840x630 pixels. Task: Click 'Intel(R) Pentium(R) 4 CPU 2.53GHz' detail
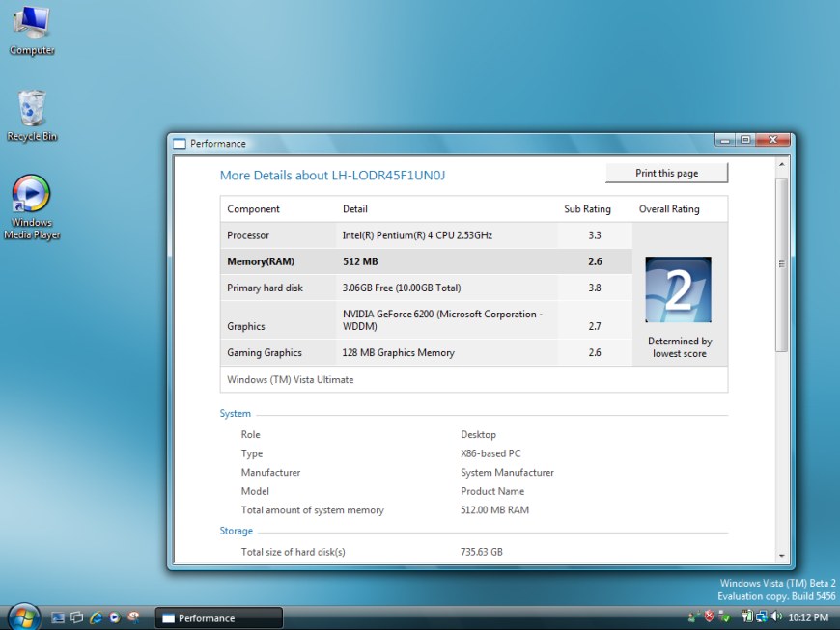click(x=417, y=235)
